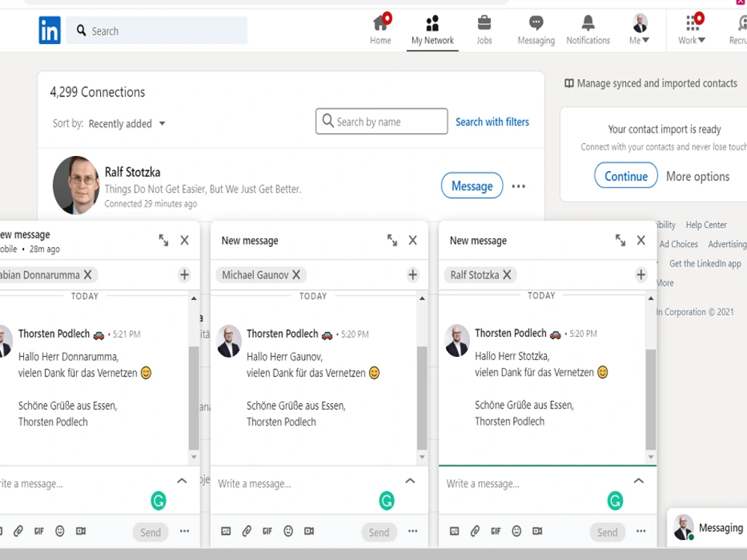Remove Ralf Stotzka recipient chip
The image size is (747, 560).
click(507, 275)
